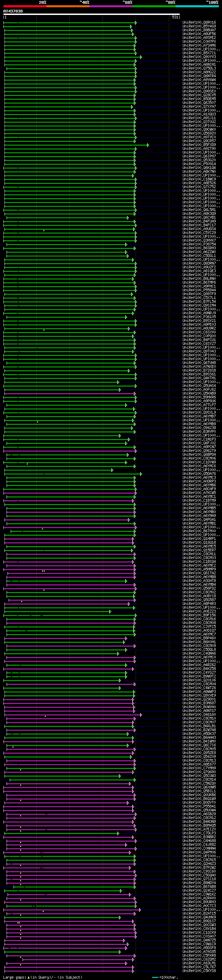This screenshot has height=980, width=222.
Task: Select the UniRef100_A8P4R3 label
Action: 199,604
